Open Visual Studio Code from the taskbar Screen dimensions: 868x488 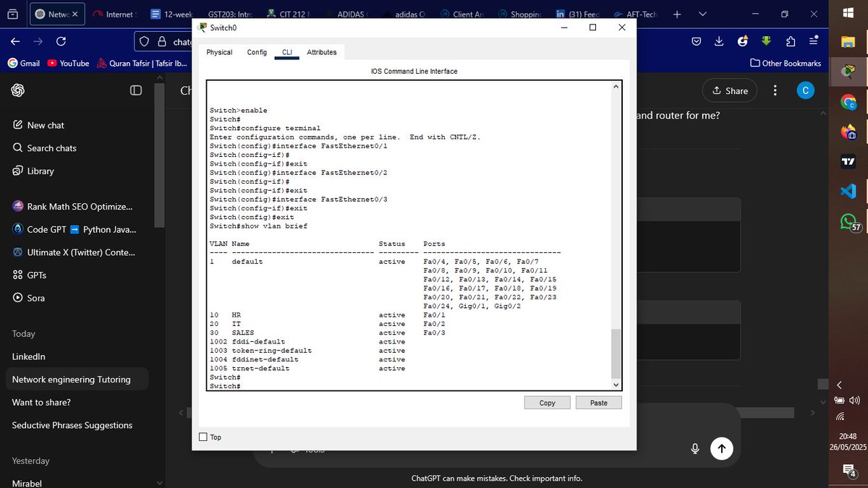tap(848, 192)
